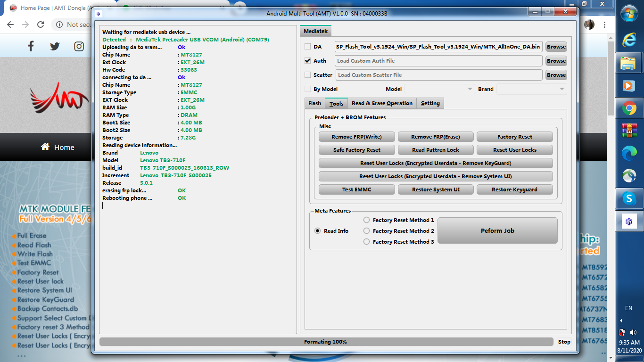
Task: Click the AMT window title bar icon
Action: [x=98, y=14]
